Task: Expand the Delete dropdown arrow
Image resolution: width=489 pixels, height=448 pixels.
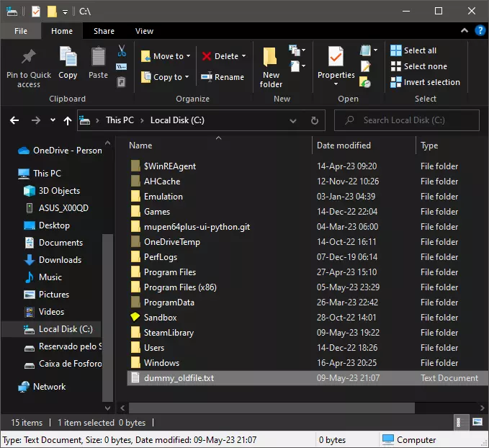Action: pyautogui.click(x=243, y=56)
